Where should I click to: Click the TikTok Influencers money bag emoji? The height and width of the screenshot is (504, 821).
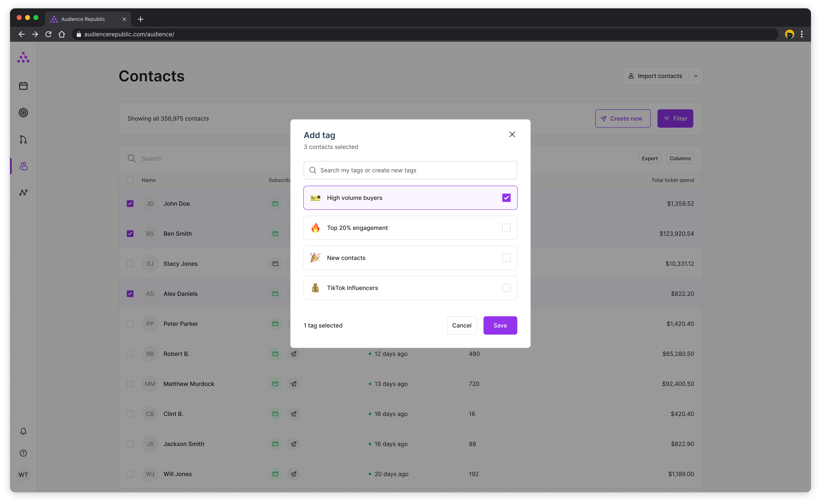[x=315, y=288]
